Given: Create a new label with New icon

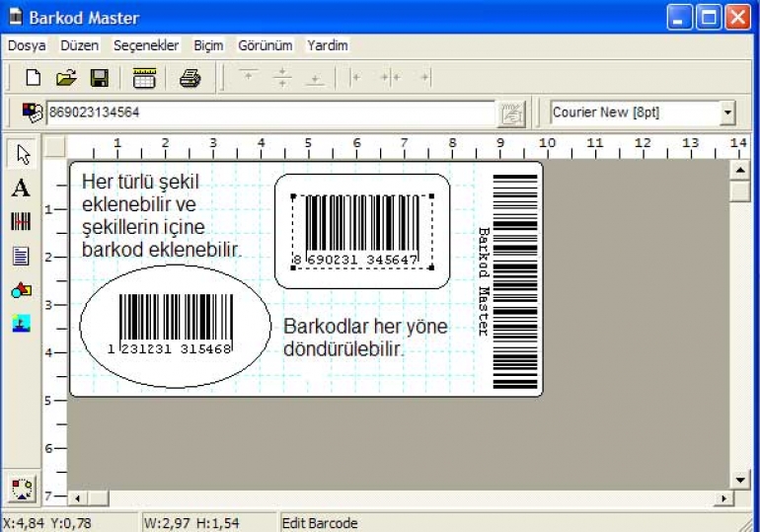Looking at the screenshot, I should (x=33, y=78).
